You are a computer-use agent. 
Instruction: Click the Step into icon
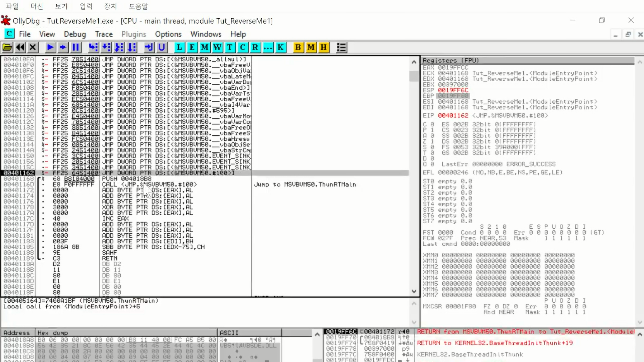[93, 48]
